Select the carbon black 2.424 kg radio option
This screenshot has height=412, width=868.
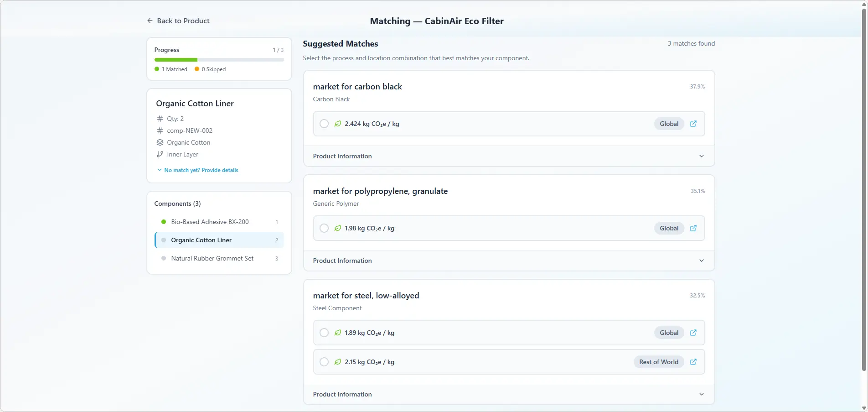coord(324,124)
